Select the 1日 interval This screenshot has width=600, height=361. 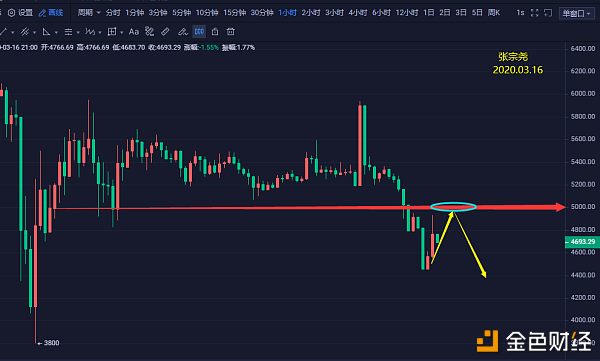click(x=429, y=13)
